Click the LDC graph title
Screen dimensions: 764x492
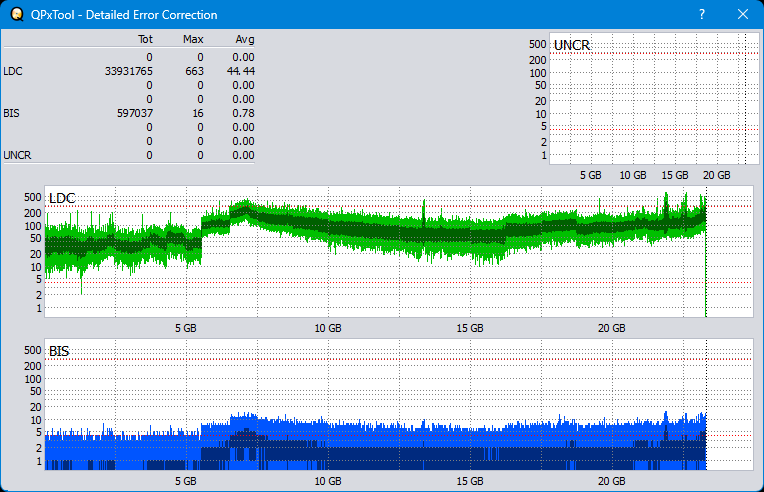62,198
